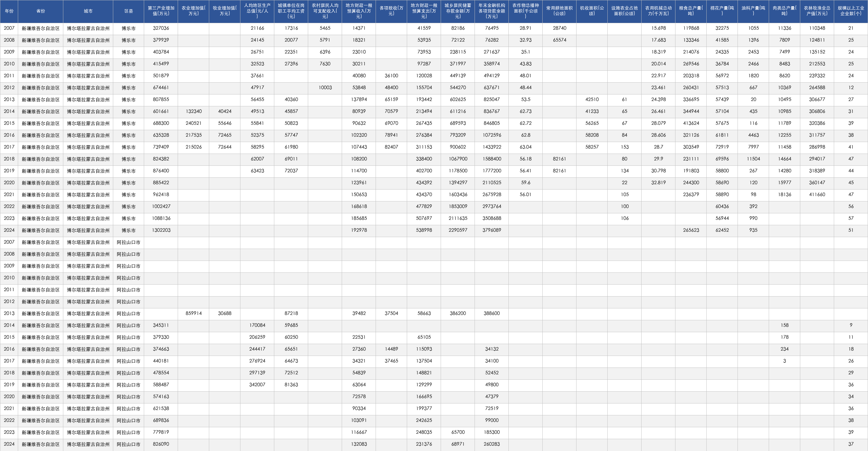
Task: Click the 年末金融机构各项贷款余额 header
Action: [492, 11]
